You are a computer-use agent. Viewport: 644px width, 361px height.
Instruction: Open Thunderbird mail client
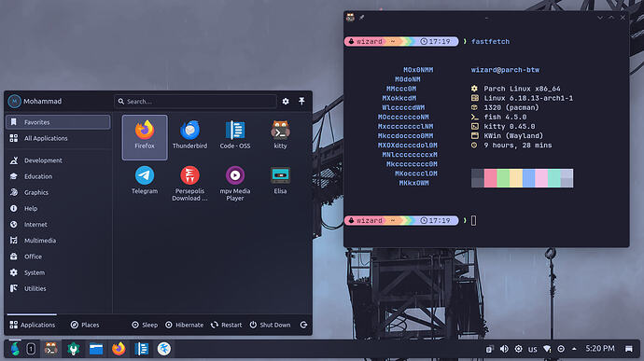pyautogui.click(x=189, y=134)
